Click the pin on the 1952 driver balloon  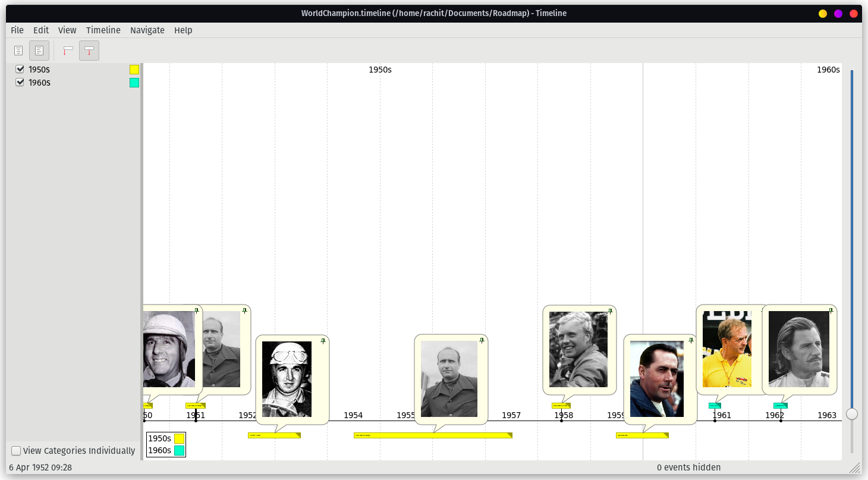pos(323,340)
